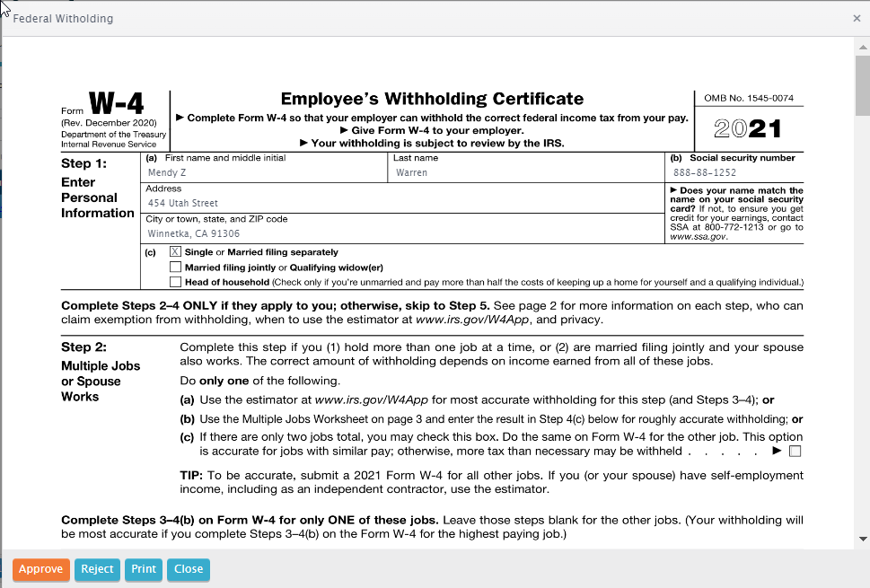The height and width of the screenshot is (588, 870).
Task: Click the First name field 'Mendy Z'
Action: tap(265, 172)
